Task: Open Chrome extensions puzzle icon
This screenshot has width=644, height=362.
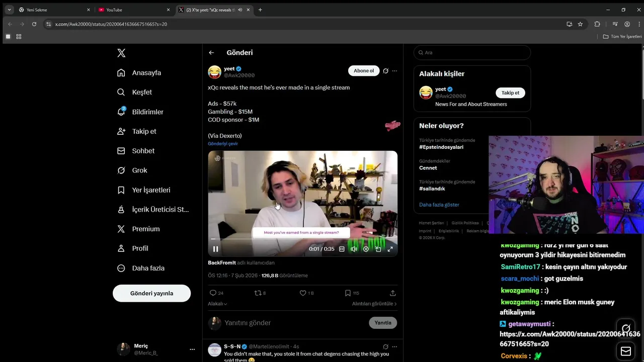Action: click(597, 24)
